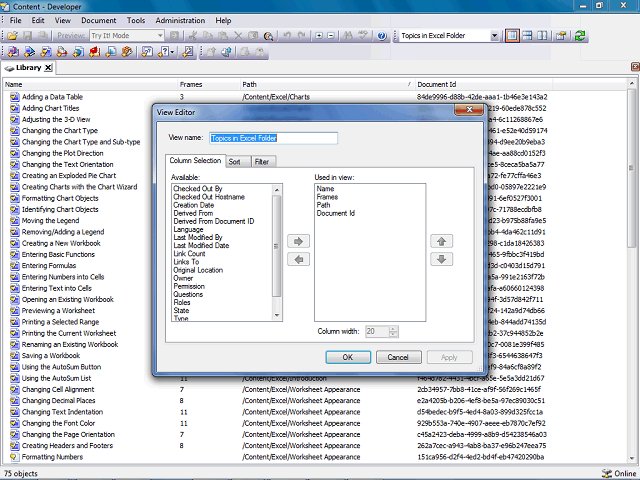Open the Topics in Excel Folder view dropdown
Screen dimensions: 640x480
(494, 36)
